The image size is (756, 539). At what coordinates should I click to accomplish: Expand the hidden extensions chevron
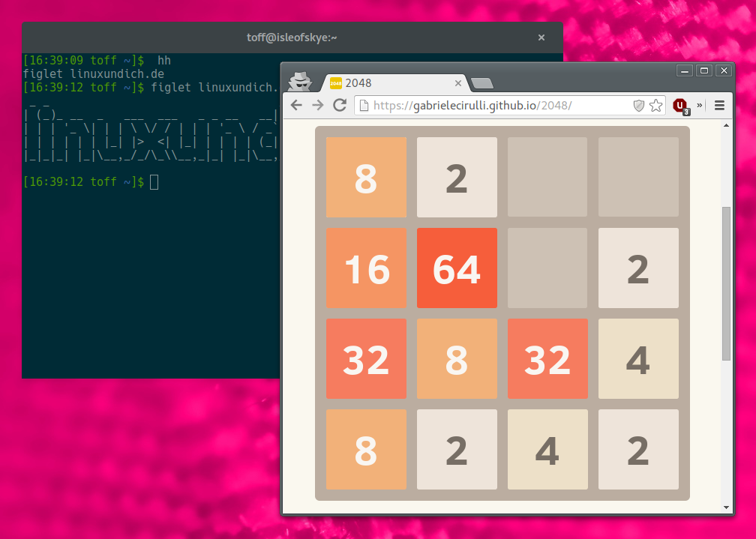[x=698, y=106]
